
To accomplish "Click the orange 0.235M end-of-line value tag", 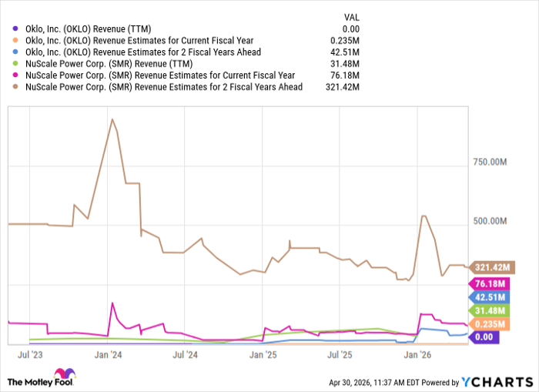I will (x=489, y=324).
